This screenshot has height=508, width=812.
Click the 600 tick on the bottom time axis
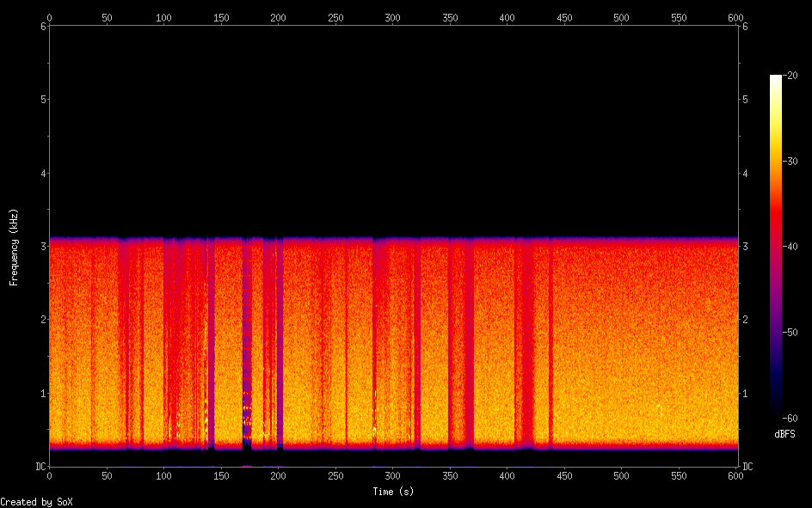pos(736,475)
